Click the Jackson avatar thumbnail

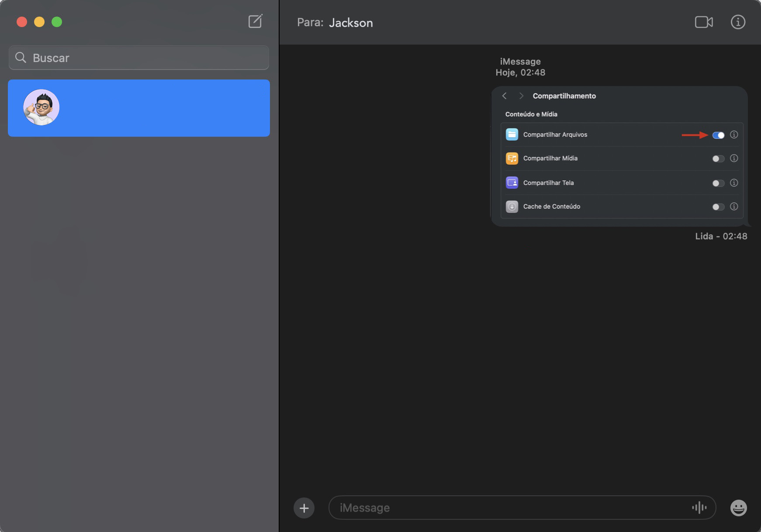(41, 107)
